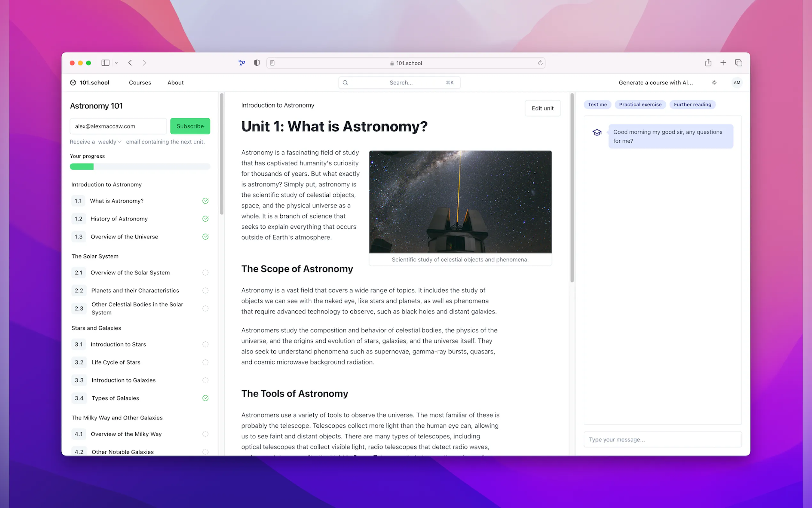
Task: Open the AM user avatar
Action: (x=737, y=83)
